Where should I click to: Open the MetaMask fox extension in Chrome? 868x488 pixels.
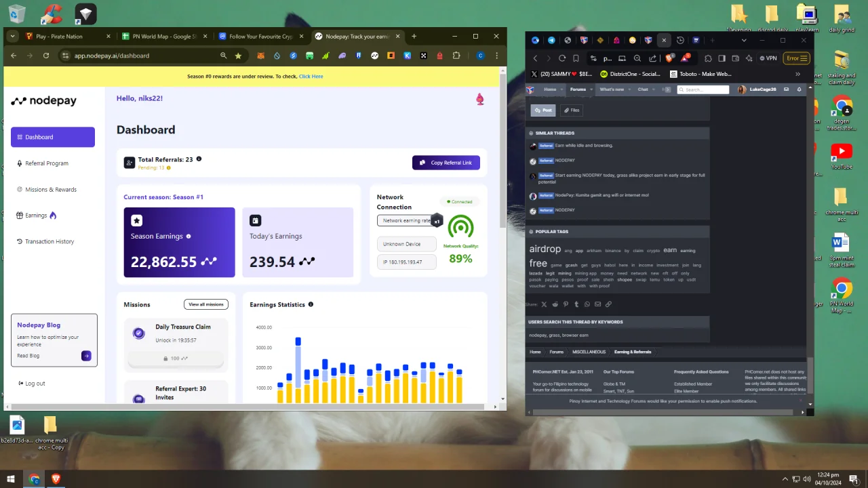260,56
